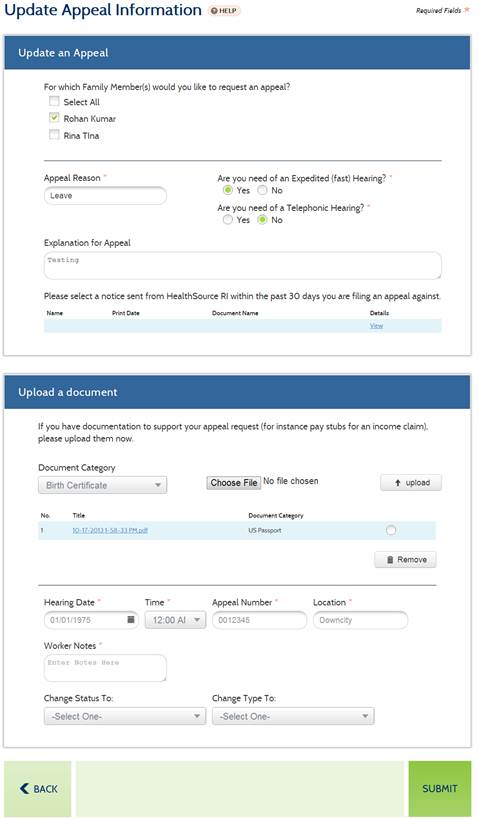Expand the Change Type To dropdown
This screenshot has width=479, height=819.
coord(293,716)
